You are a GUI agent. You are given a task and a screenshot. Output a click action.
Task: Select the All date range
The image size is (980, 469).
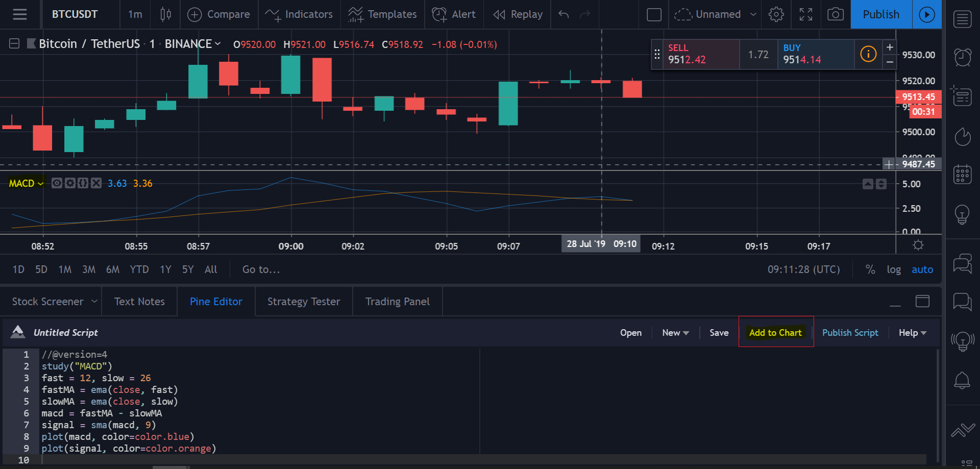coord(211,269)
